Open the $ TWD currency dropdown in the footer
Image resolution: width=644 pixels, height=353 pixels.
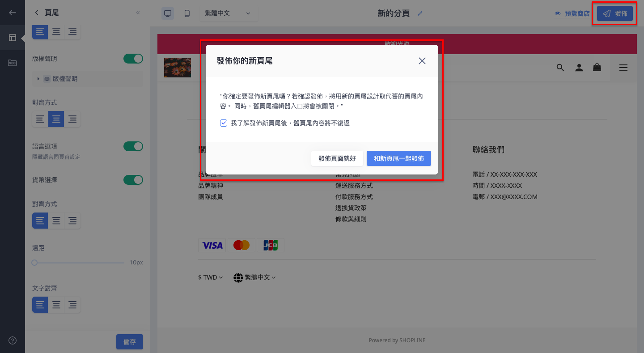coord(210,277)
